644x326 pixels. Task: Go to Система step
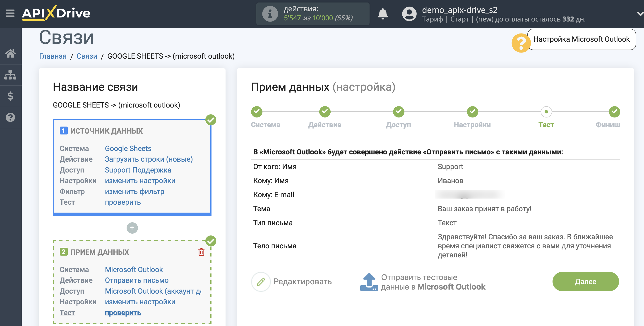point(257,112)
